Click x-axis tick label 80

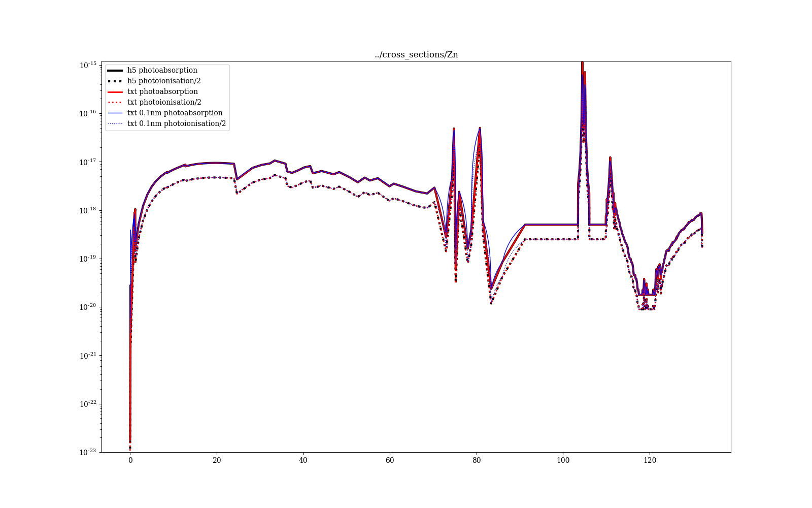tap(476, 460)
